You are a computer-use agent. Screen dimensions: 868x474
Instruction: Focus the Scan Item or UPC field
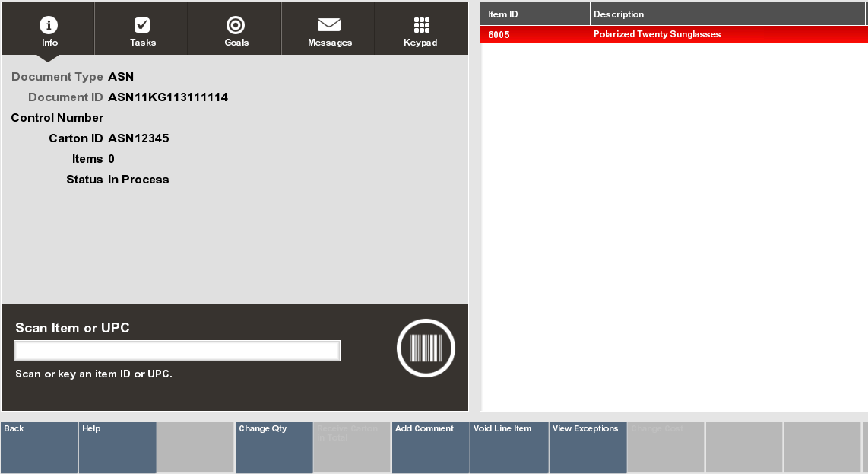pos(177,351)
